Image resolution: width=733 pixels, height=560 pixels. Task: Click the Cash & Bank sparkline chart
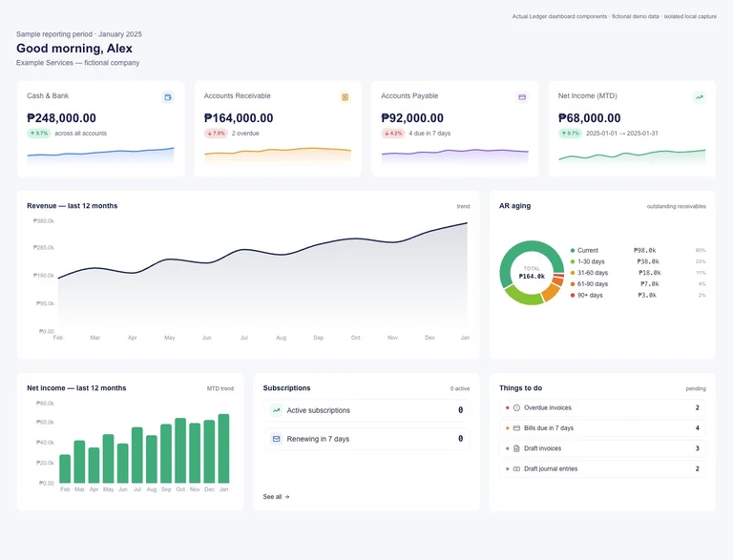(x=100, y=156)
